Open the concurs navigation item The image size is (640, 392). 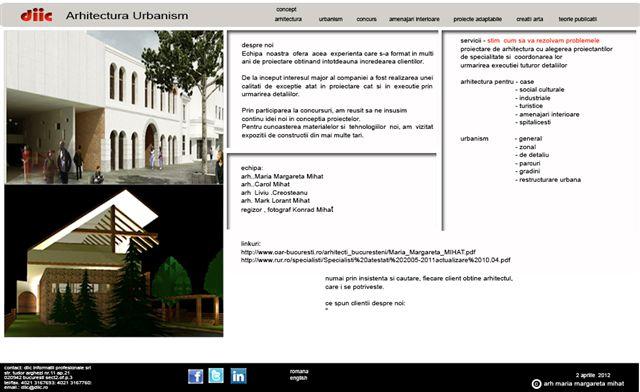pos(367,19)
